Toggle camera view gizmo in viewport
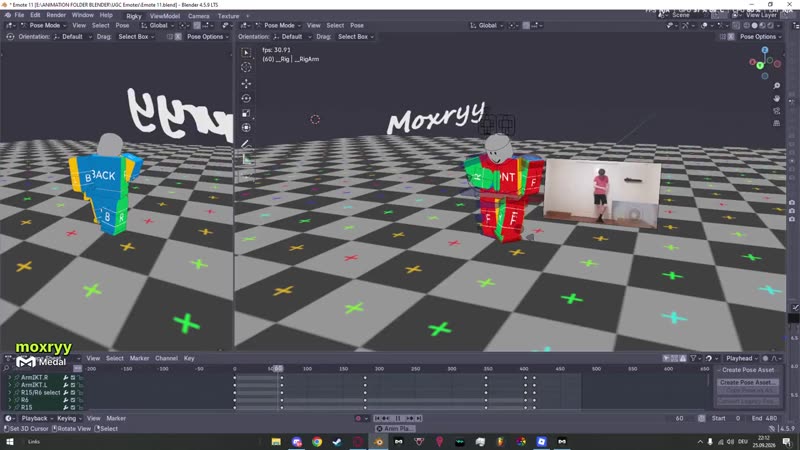This screenshot has width=800, height=450. (x=777, y=111)
